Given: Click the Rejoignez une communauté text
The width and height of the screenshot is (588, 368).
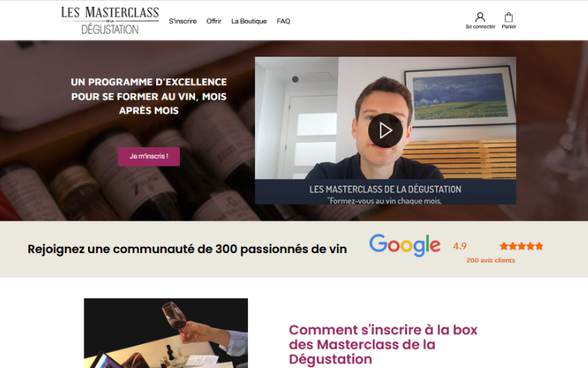Looking at the screenshot, I should tap(187, 249).
